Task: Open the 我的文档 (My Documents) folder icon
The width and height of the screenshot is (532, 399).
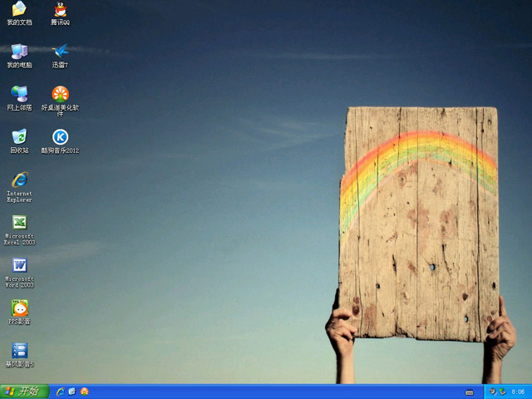Action: (19, 10)
